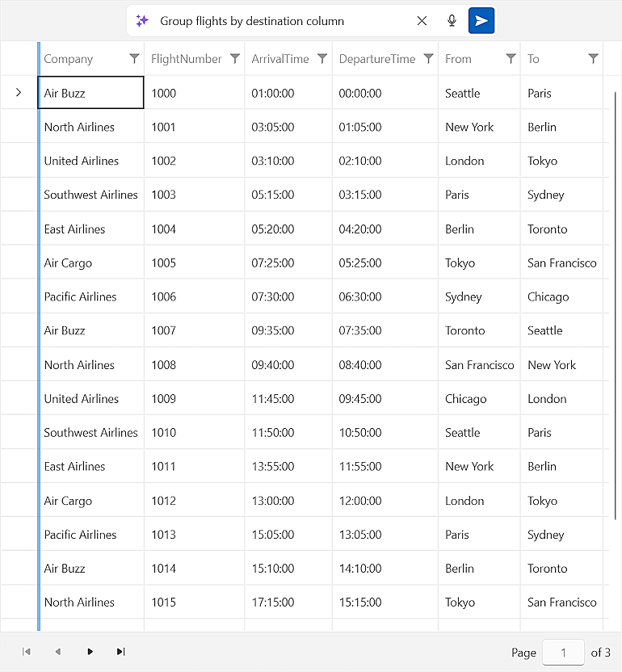Image resolution: width=622 pixels, height=672 pixels.
Task: Click the vertical scrollbar of the grid
Action: coord(616,305)
